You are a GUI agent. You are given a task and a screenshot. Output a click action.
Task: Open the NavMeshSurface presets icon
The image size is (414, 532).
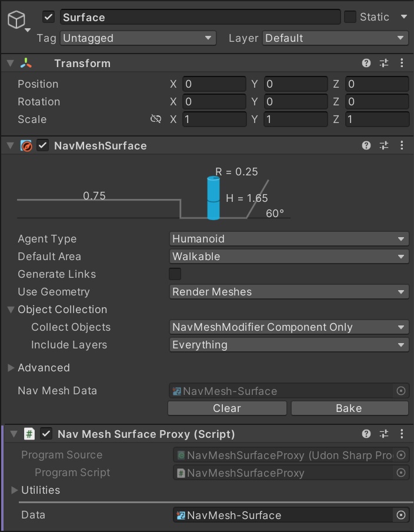(384, 145)
